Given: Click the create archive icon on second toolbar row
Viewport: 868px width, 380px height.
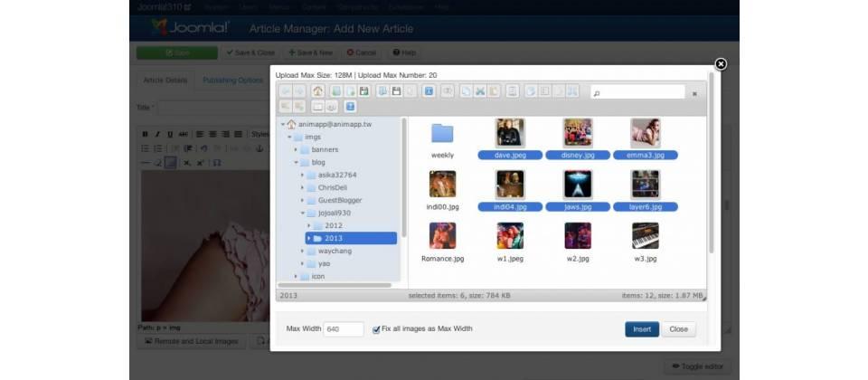Looking at the screenshot, I should point(299,106).
